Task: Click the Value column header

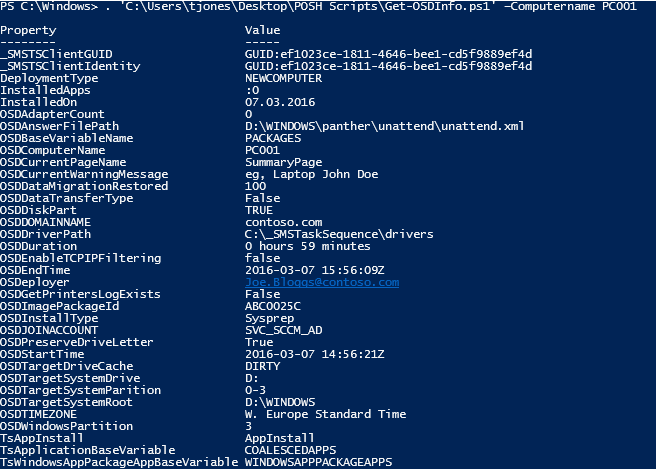Action: click(x=260, y=30)
